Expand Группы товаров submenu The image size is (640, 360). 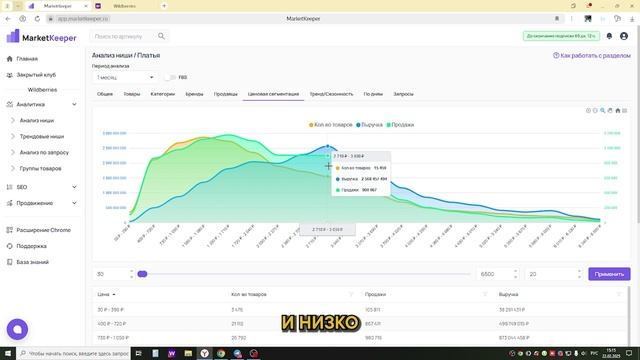click(x=13, y=168)
